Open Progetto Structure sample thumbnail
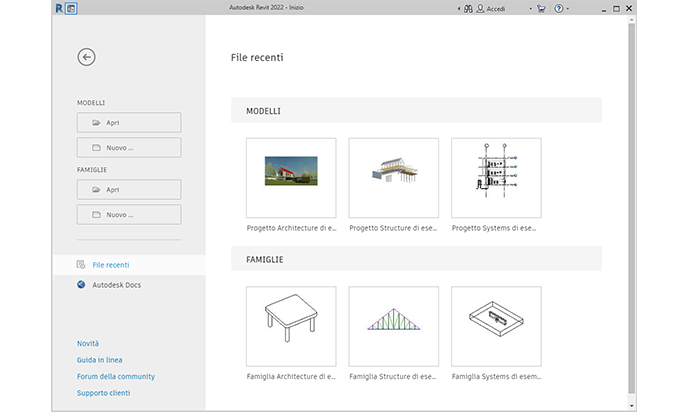686x412 pixels. coord(393,178)
